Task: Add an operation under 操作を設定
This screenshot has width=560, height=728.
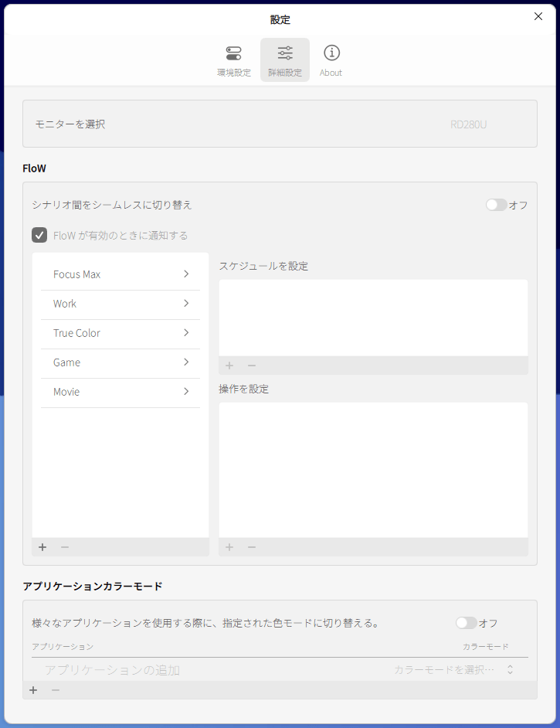Action: point(229,547)
